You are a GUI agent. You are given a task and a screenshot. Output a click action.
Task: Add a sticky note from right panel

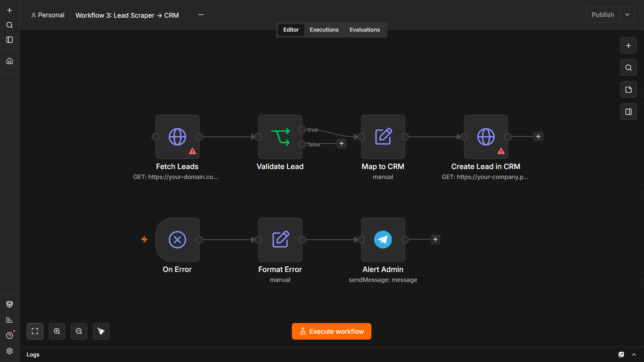pos(628,90)
